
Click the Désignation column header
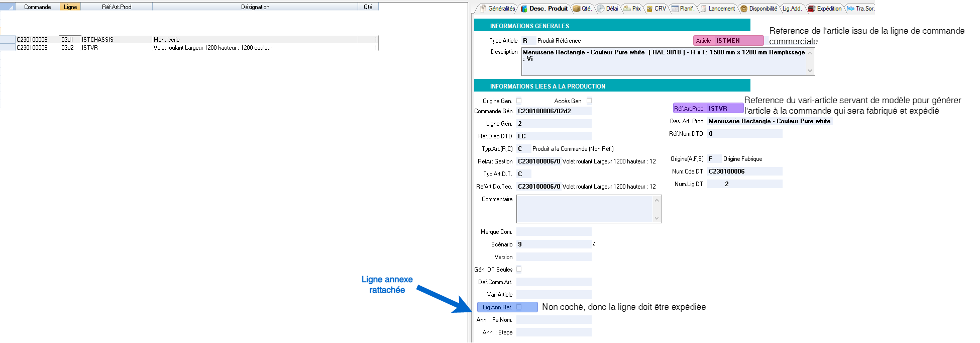[x=255, y=7]
